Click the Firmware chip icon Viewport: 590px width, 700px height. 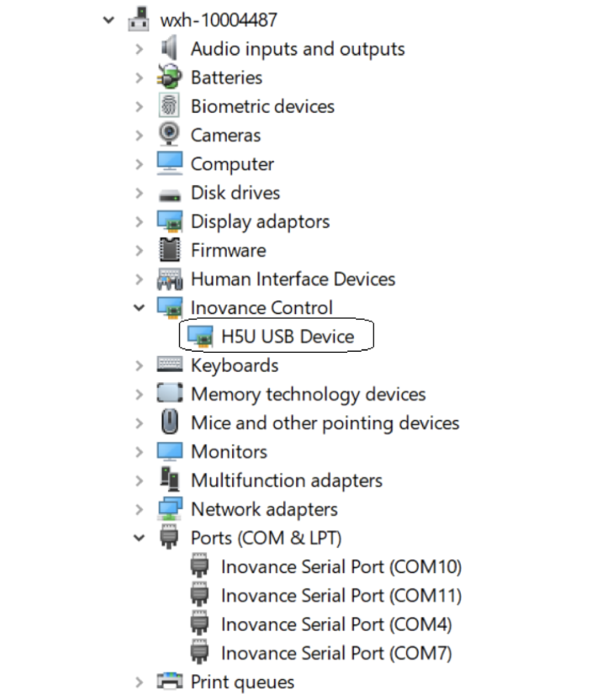click(x=170, y=250)
